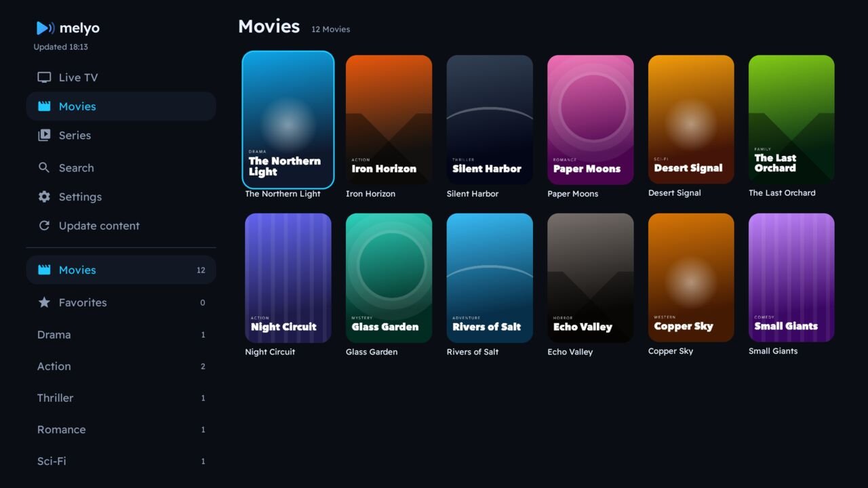Click the Favorites star icon

coord(44,302)
